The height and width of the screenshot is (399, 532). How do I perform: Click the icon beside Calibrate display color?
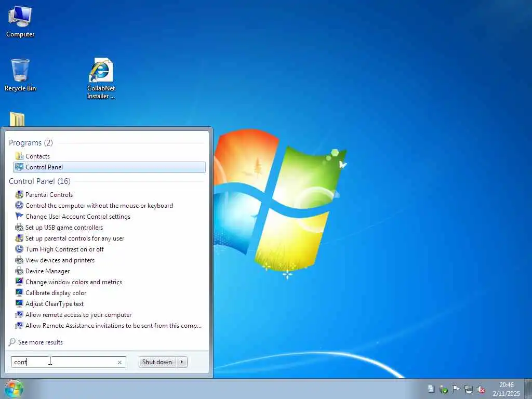coord(19,292)
